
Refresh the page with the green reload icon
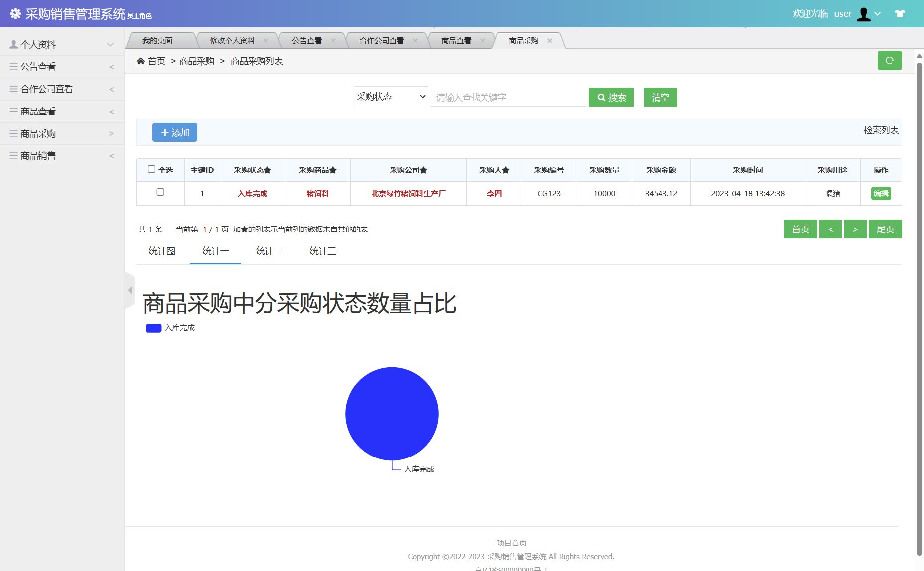coord(890,60)
